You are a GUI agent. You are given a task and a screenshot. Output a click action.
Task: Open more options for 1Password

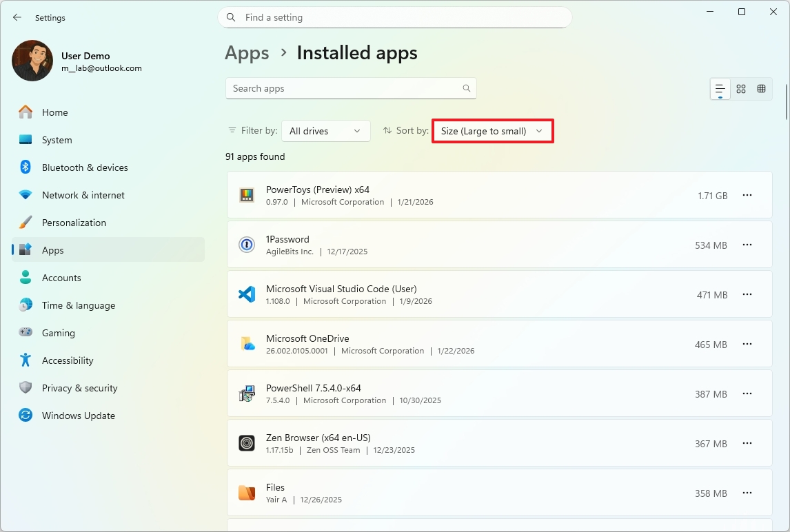(747, 245)
